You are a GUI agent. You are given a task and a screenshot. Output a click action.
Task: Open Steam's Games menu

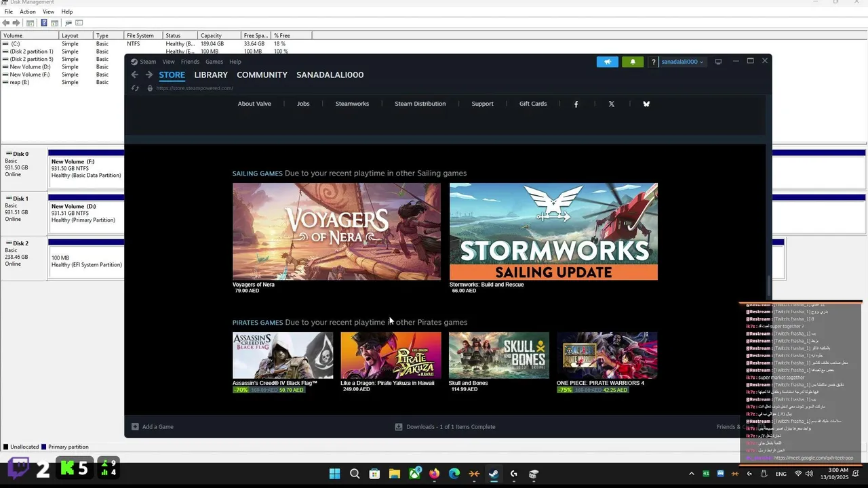click(214, 62)
